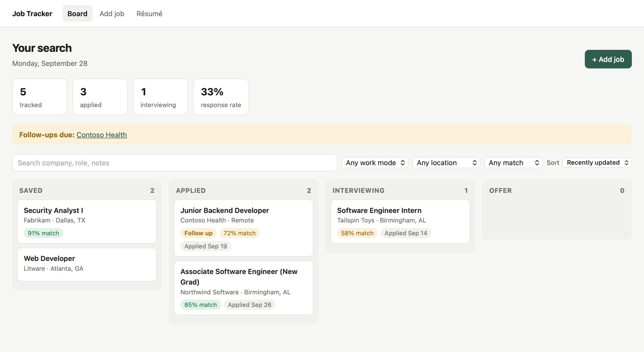Viewport: 644px width, 352px height.
Task: Follow the Contoso Health follow-up link
Action: click(101, 135)
